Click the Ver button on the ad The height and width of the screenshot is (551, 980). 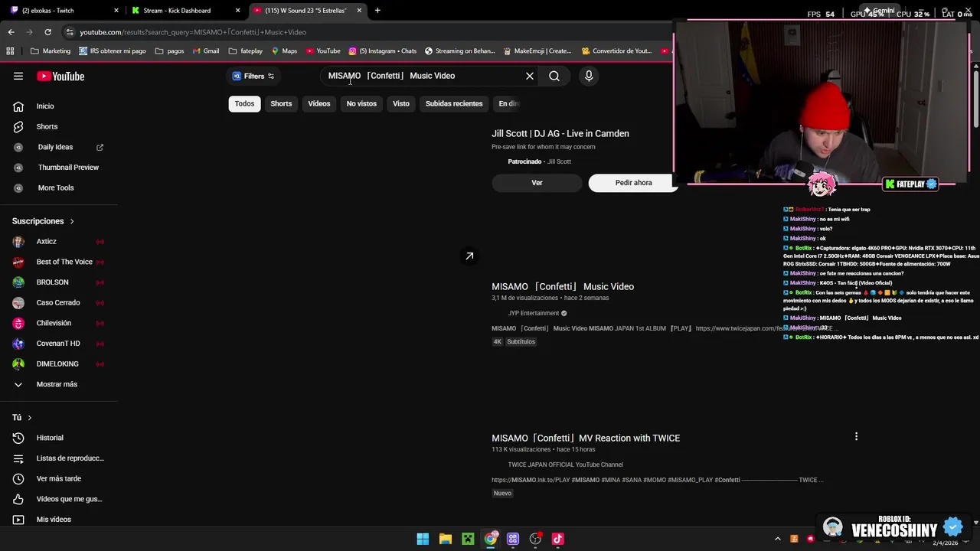[537, 183]
